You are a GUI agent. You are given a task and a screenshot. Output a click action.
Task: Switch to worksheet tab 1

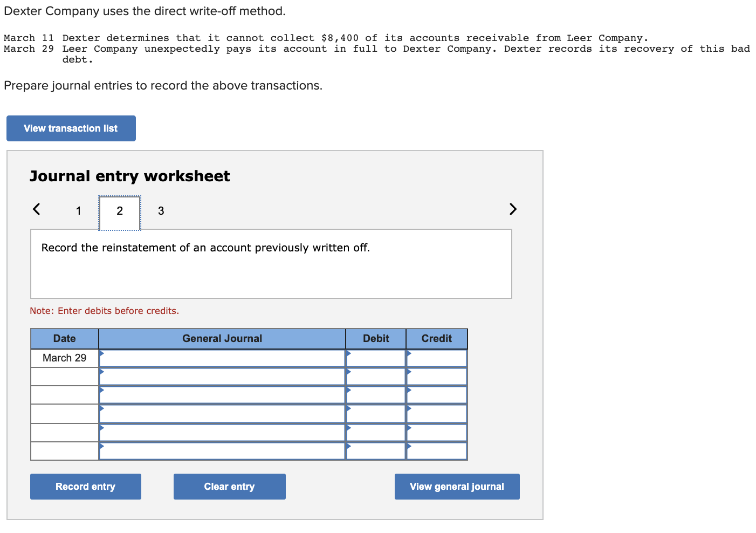point(79,211)
